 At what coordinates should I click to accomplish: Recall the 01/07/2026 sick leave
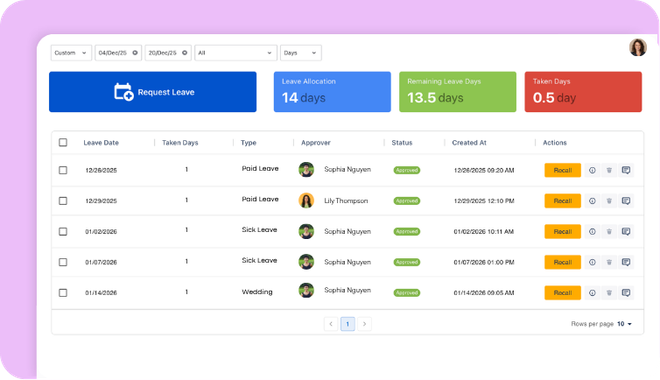(x=563, y=262)
